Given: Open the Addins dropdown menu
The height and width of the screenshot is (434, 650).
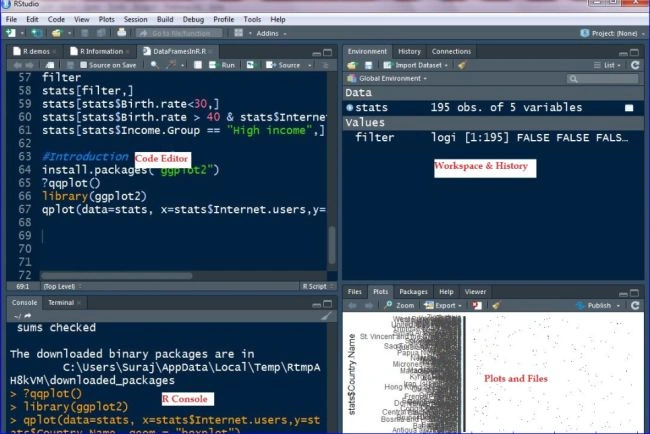Looking at the screenshot, I should tap(272, 33).
